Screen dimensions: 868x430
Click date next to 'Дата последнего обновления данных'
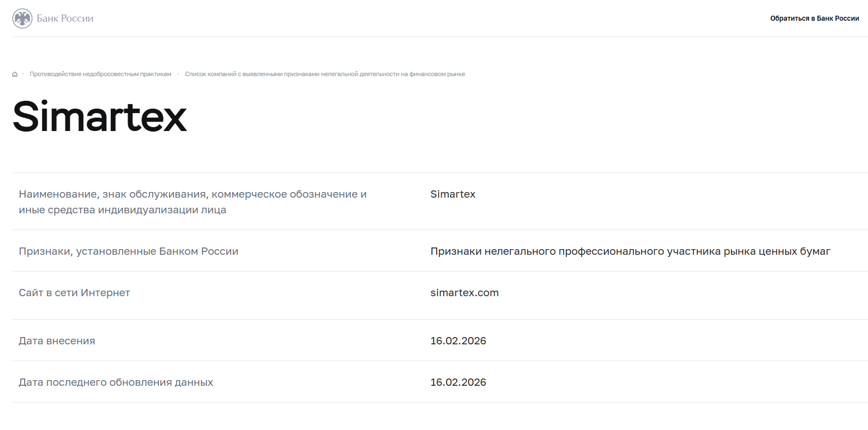pos(458,382)
